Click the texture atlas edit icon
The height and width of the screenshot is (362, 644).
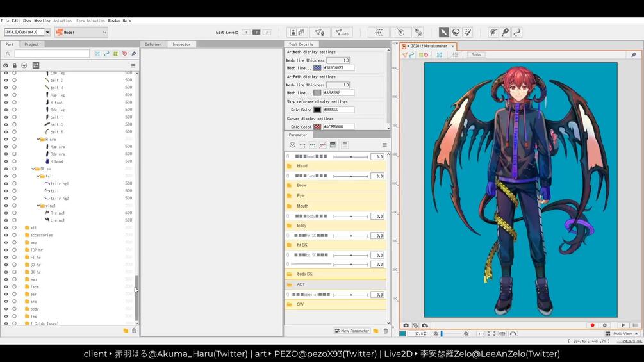297,32
